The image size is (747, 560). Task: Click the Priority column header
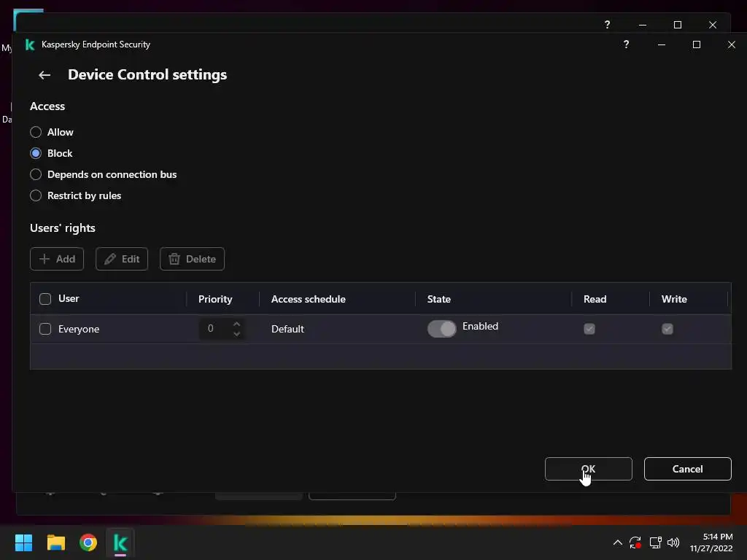click(x=215, y=299)
